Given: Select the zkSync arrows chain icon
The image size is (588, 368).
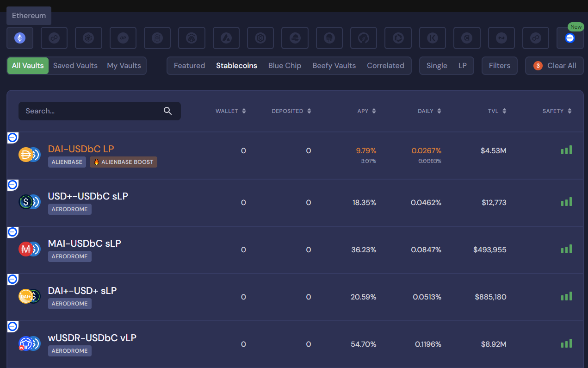Looking at the screenshot, I should (501, 38).
